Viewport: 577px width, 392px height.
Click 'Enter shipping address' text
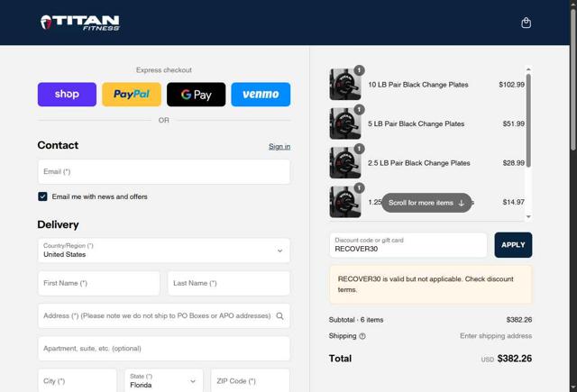pyautogui.click(x=496, y=336)
